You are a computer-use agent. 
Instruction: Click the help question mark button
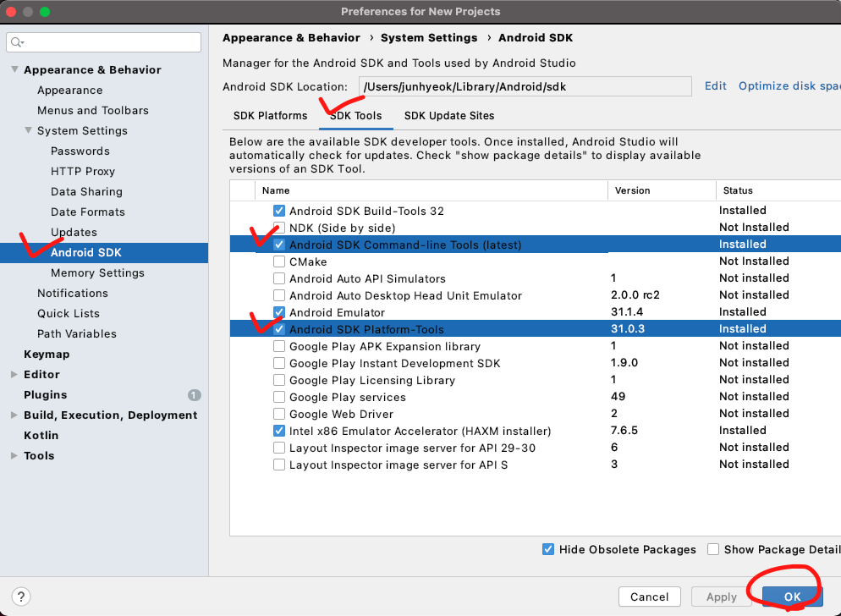(21, 597)
